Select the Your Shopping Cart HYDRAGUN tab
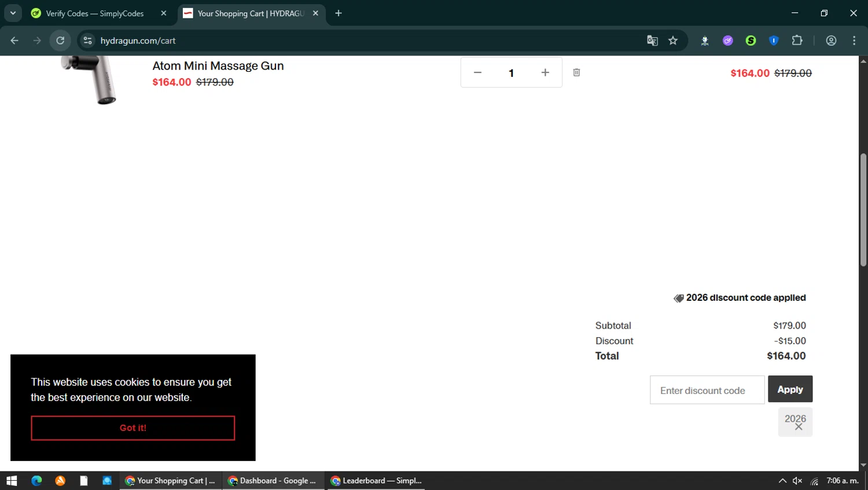The width and height of the screenshot is (868, 490). point(251,13)
